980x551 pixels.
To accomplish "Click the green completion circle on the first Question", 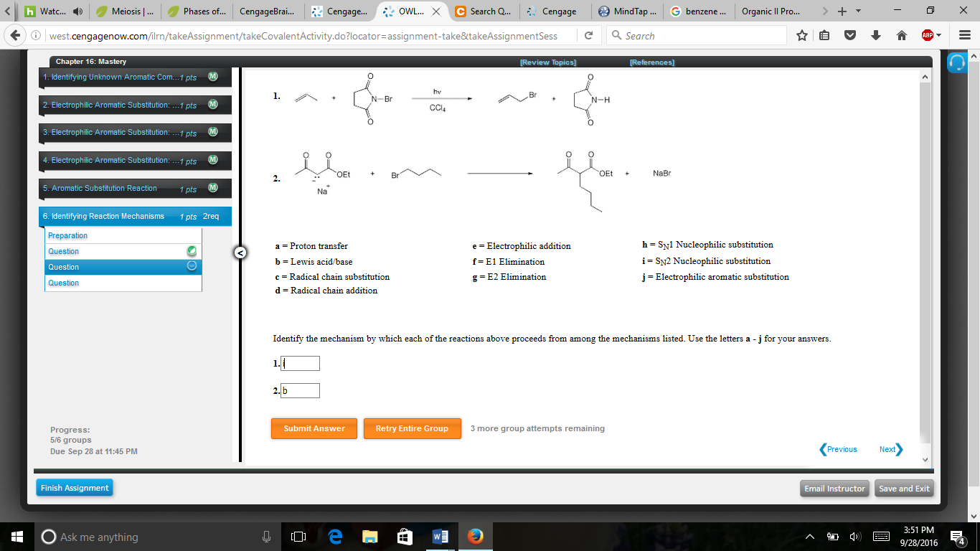I will [x=190, y=251].
